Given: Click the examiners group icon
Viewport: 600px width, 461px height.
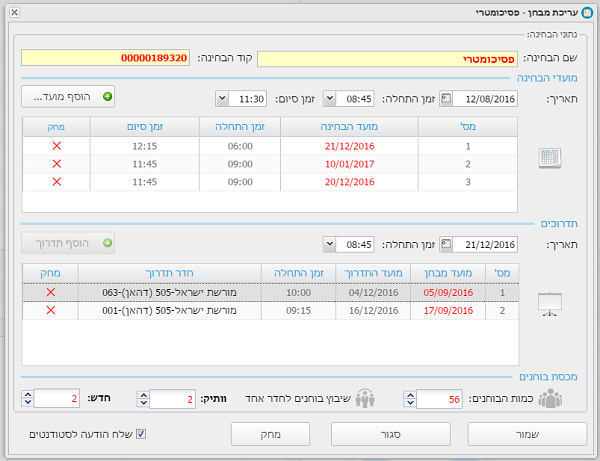Looking at the screenshot, I should click(x=550, y=399).
